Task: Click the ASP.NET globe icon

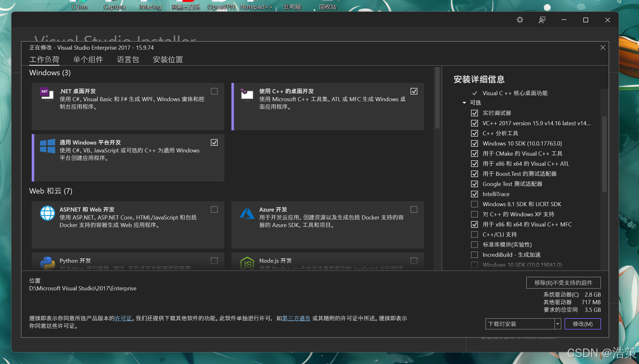Action: [x=47, y=213]
